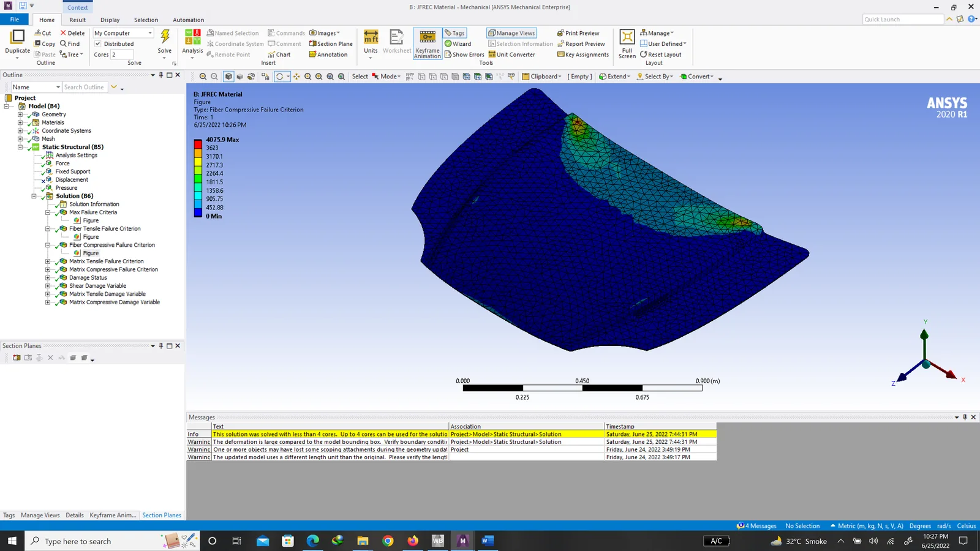Collapse the Solution (B6) node
The width and height of the screenshot is (980, 551).
[34, 196]
